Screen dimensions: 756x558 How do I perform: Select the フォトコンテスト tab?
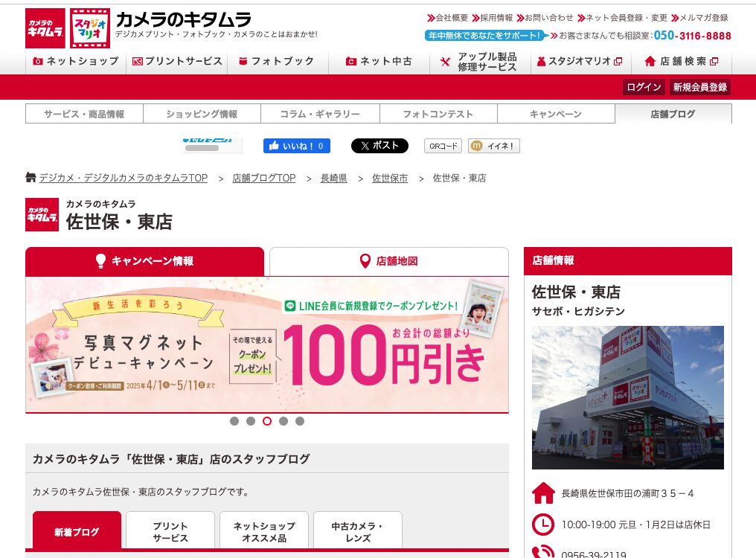(438, 114)
